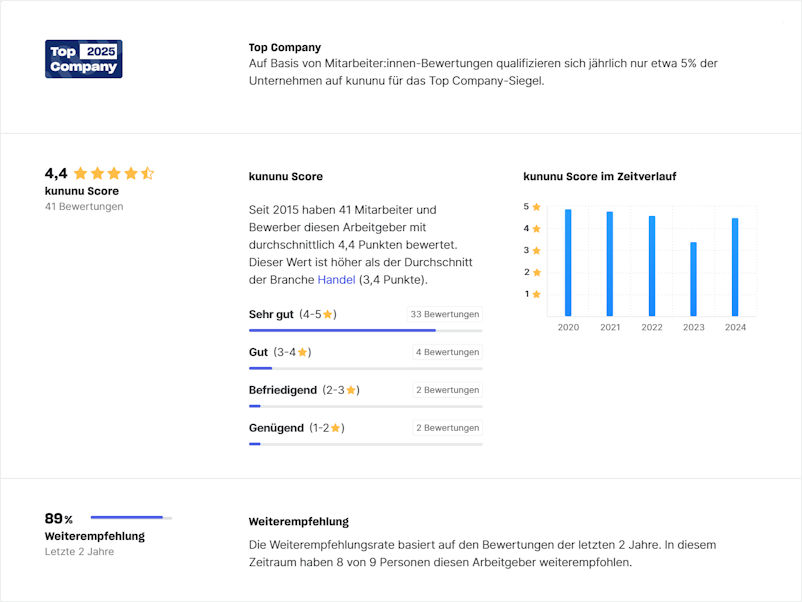Click the 33 Bewertungen label
Image resolution: width=802 pixels, height=602 pixels.
coord(444,314)
